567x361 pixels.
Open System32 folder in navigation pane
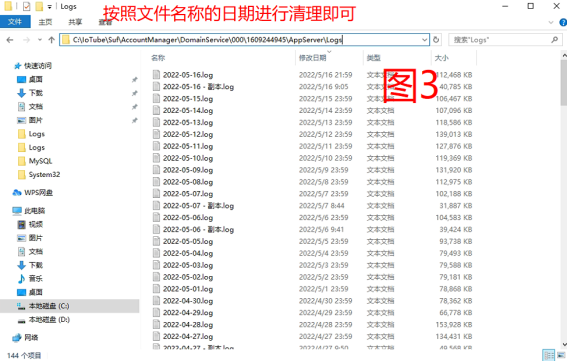[44, 174]
